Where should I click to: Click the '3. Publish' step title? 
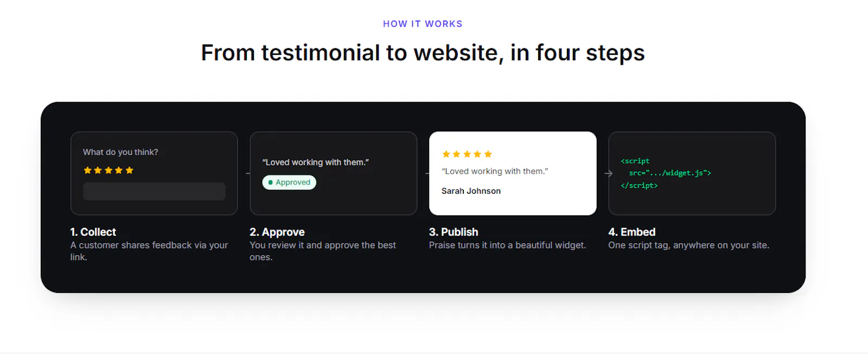point(454,232)
